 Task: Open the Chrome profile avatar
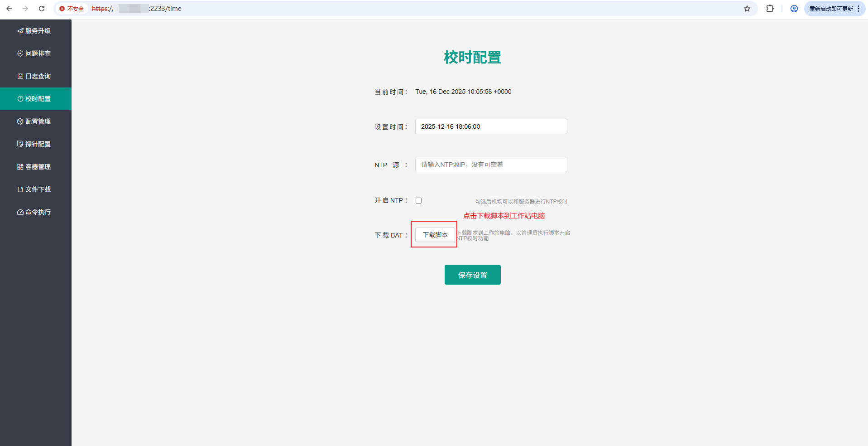coord(794,9)
